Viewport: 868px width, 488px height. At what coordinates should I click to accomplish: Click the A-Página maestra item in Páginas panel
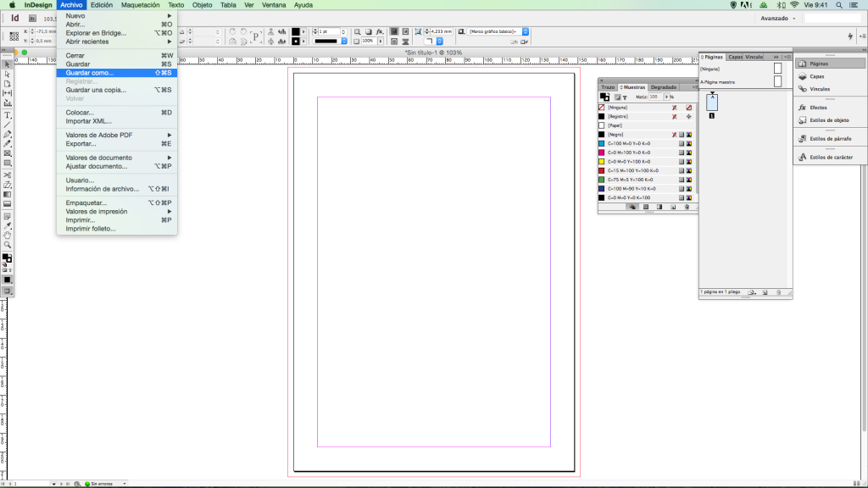click(x=717, y=81)
